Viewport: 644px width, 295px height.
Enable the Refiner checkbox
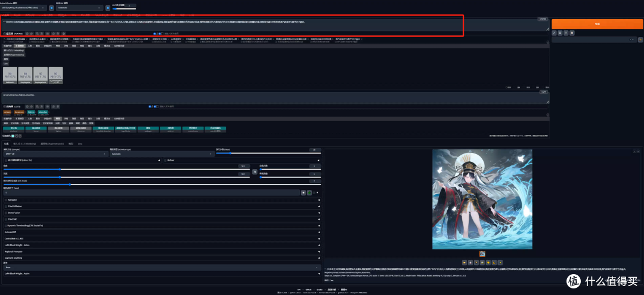pos(165,160)
